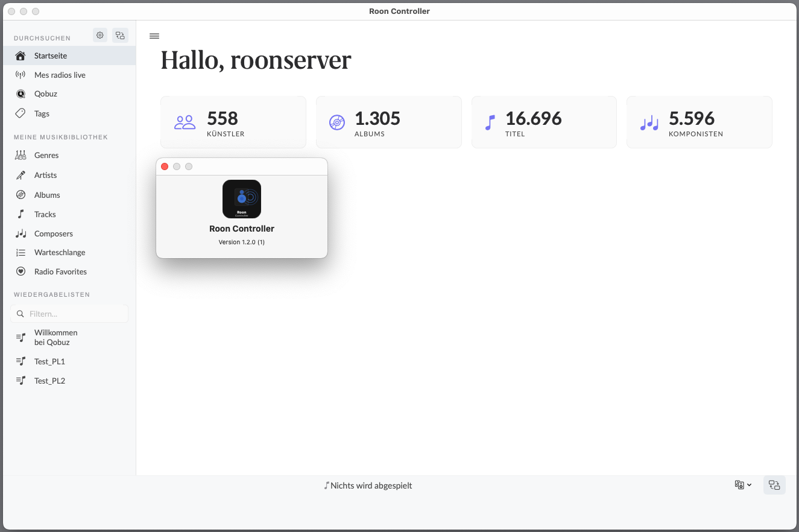Image resolution: width=799 pixels, height=532 pixels.
Task: Expand the output device dropdown in footer
Action: coord(743,485)
